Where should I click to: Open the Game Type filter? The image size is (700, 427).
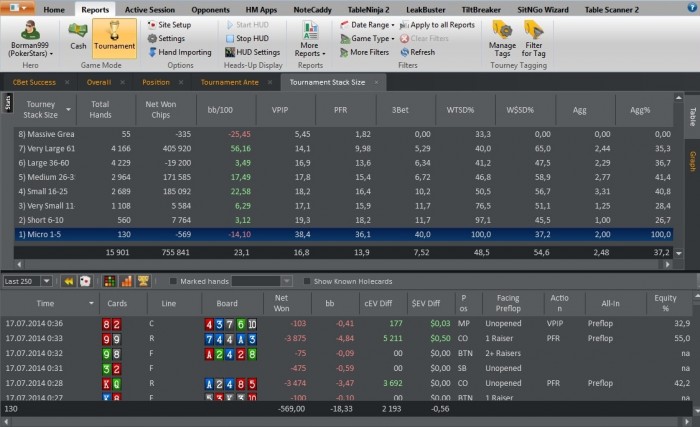367,38
